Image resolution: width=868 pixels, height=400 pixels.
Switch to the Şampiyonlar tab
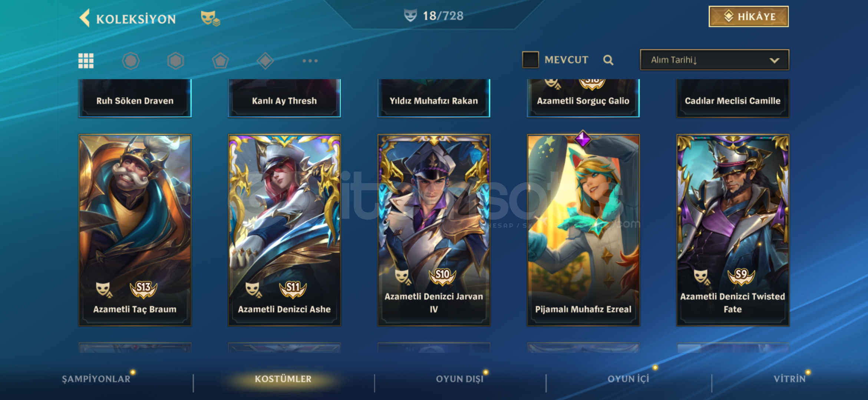(96, 379)
